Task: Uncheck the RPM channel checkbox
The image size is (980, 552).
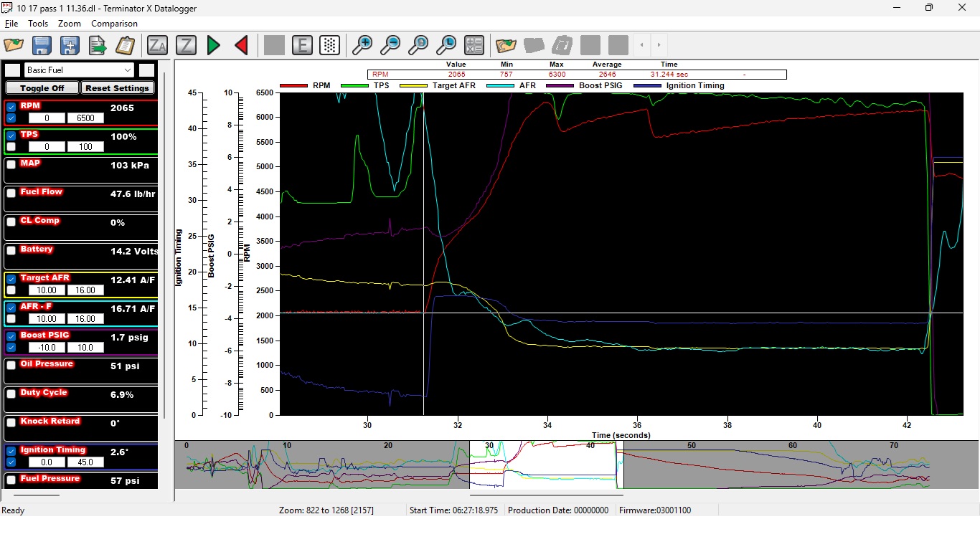Action: [11, 107]
